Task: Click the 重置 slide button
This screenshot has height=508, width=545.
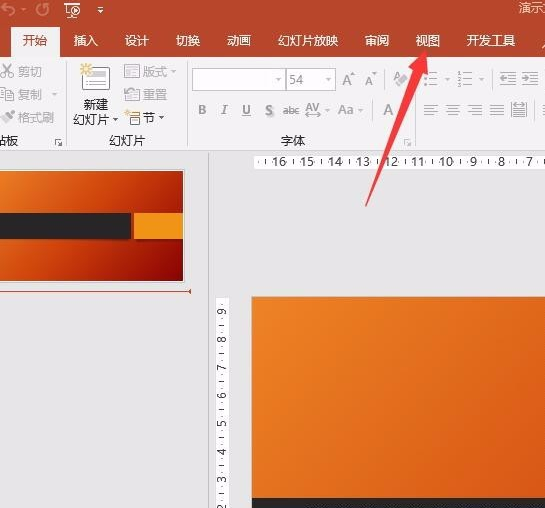Action: pos(146,94)
